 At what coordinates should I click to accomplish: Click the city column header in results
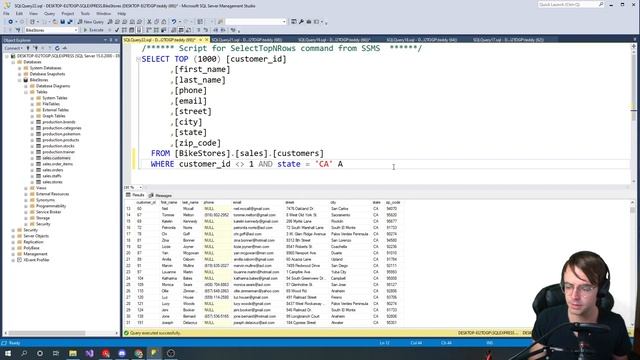[x=333, y=202]
